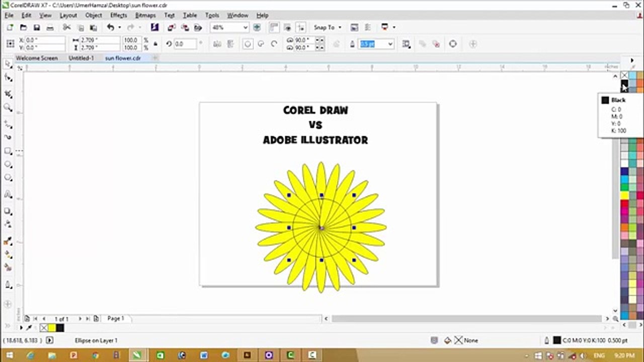Click the Export icon

click(x=185, y=28)
